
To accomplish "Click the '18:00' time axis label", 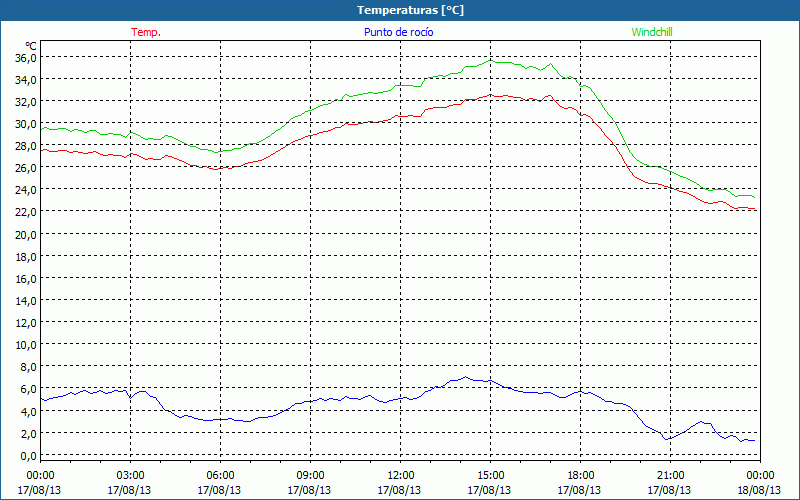I will click(581, 476).
